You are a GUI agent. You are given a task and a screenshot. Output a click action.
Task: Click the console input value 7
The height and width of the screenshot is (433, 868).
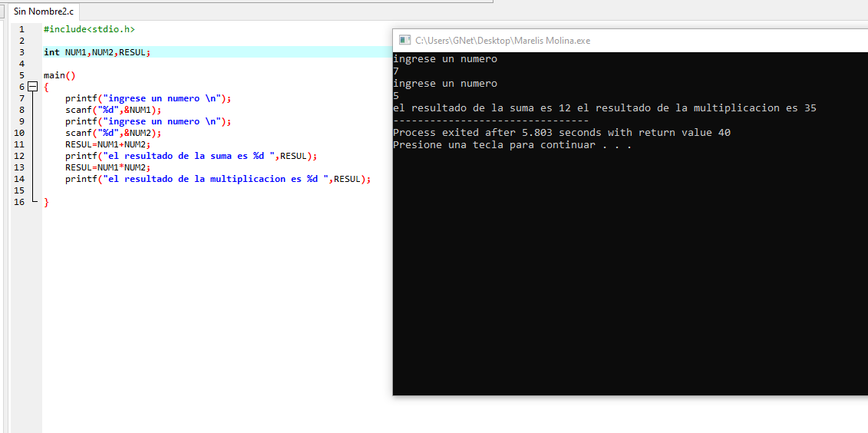click(x=396, y=71)
